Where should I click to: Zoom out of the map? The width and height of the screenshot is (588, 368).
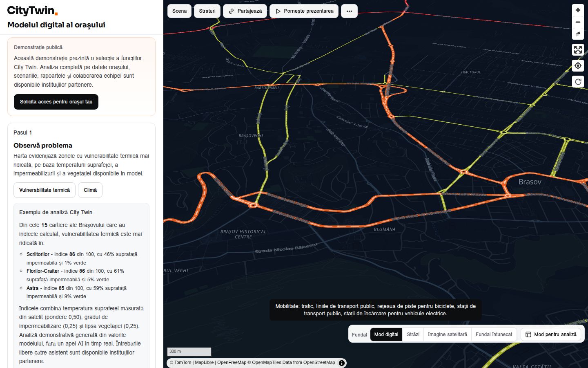[578, 22]
